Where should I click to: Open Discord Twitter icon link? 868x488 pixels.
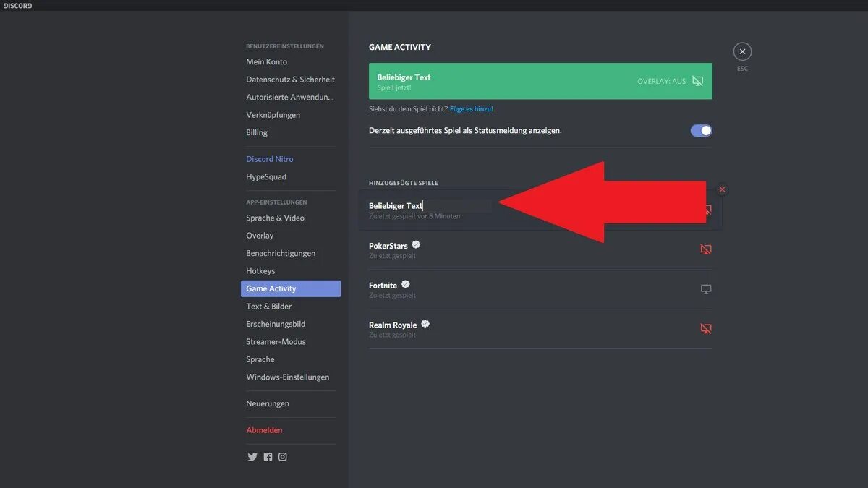(x=252, y=457)
